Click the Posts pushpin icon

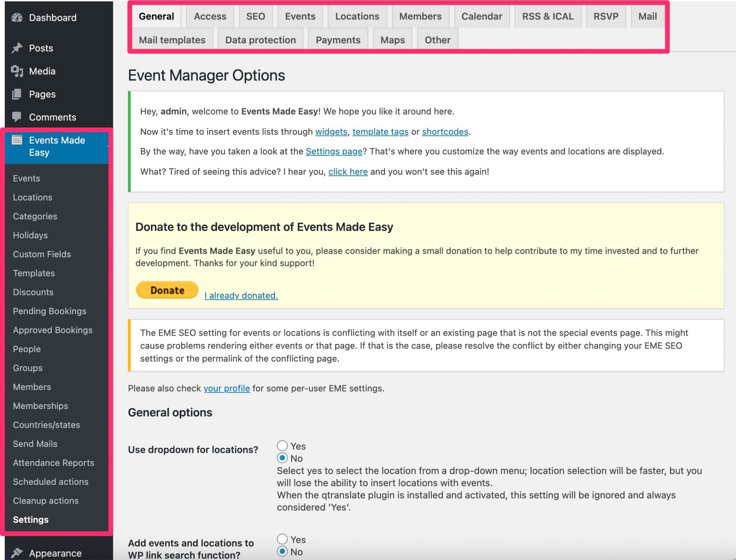(x=17, y=48)
